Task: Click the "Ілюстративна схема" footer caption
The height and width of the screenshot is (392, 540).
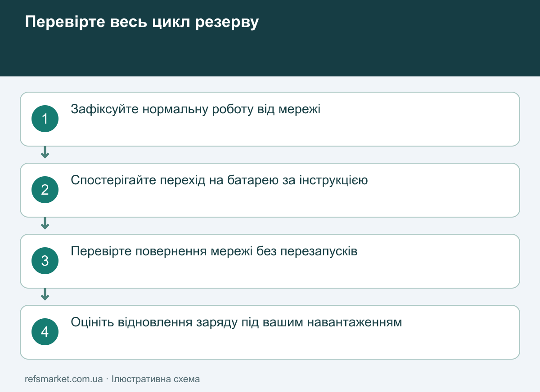Action: point(156,379)
